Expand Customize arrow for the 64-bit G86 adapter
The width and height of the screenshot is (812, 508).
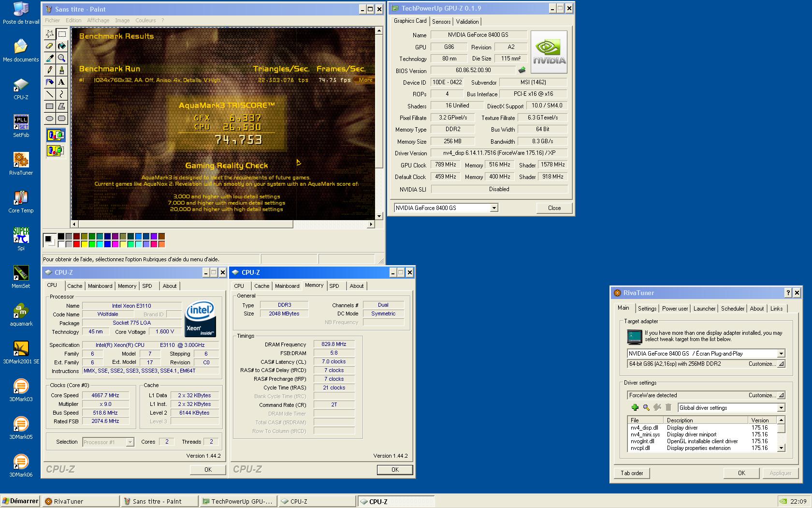coord(781,364)
